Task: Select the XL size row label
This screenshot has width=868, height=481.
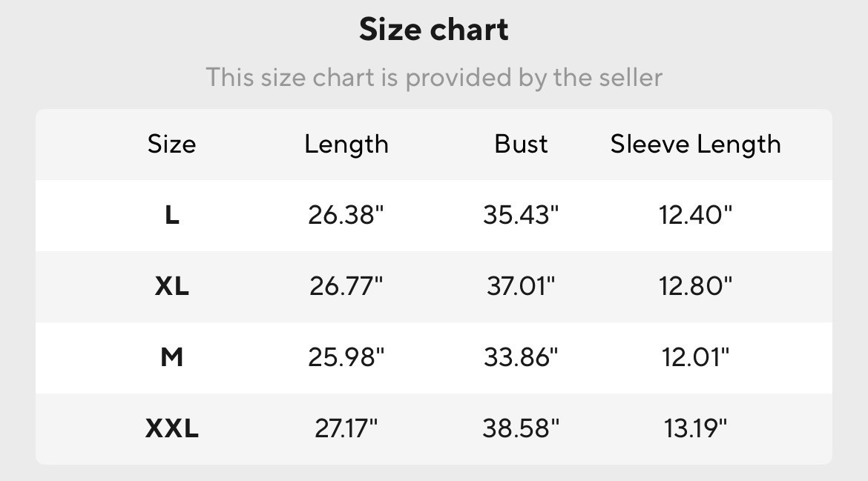Action: [171, 286]
